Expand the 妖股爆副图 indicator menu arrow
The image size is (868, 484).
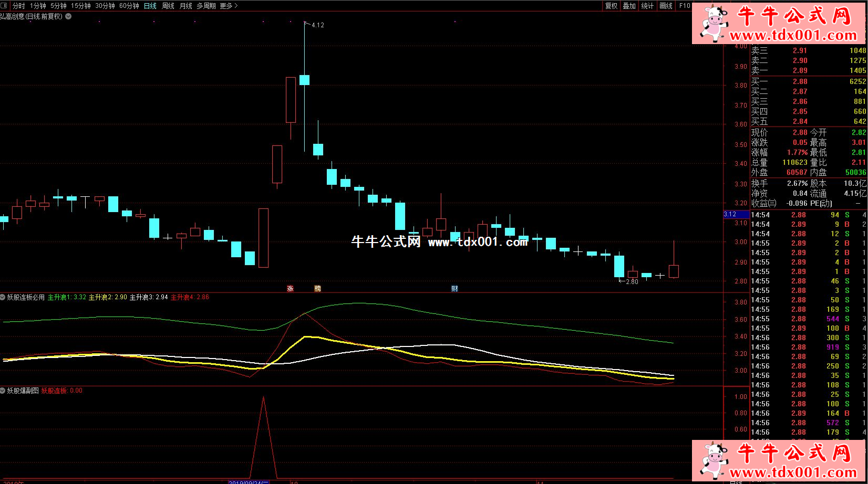pos(3,391)
